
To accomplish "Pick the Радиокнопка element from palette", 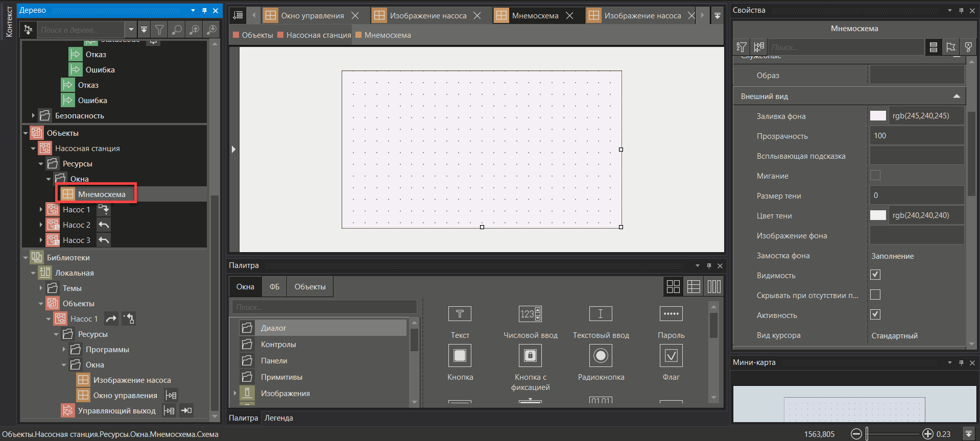I will (601, 356).
